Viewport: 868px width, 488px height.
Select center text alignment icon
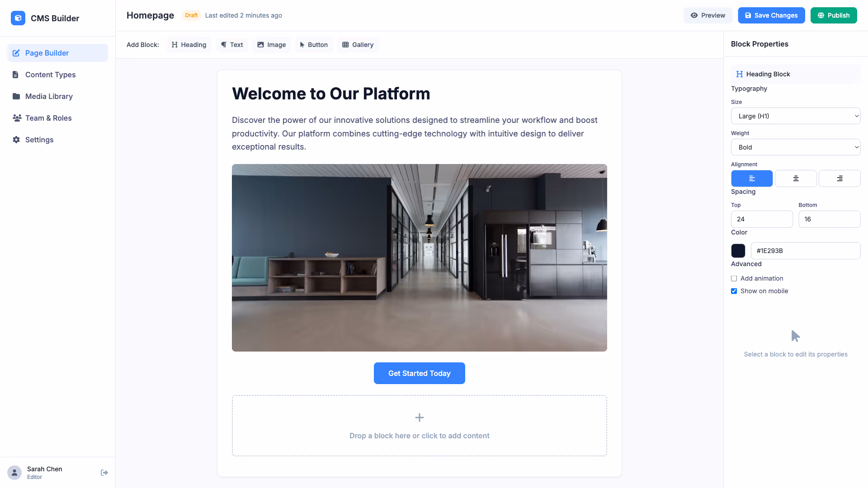click(796, 178)
